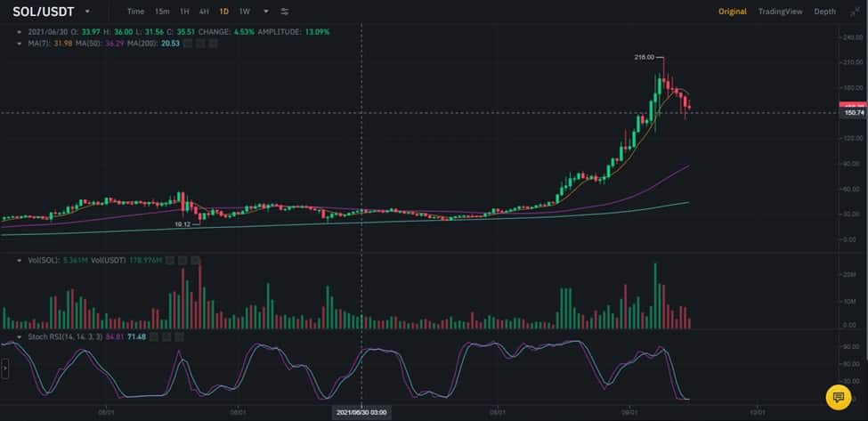Click the last icon button in the Vol row
868x421 pixels.
(195, 260)
